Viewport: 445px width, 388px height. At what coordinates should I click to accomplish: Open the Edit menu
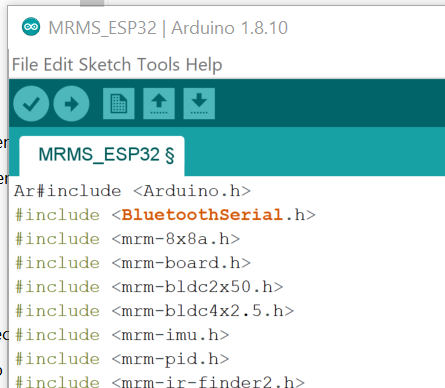click(58, 64)
